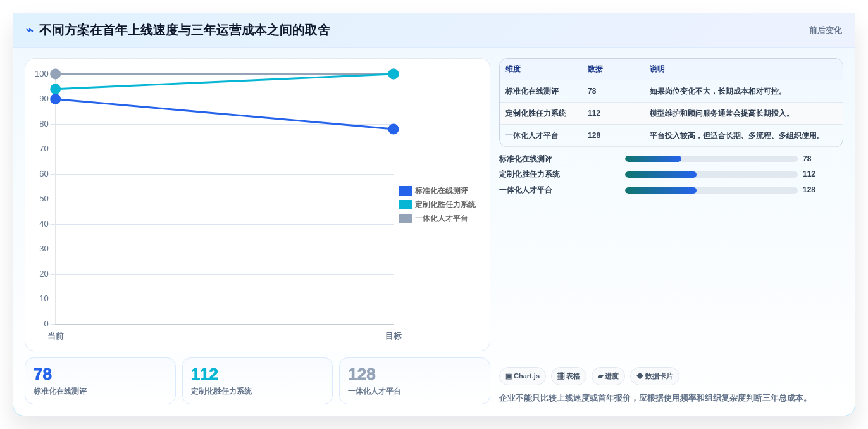This screenshot has height=429, width=868.
Task: Click the value 112 in the table
Action: (594, 113)
